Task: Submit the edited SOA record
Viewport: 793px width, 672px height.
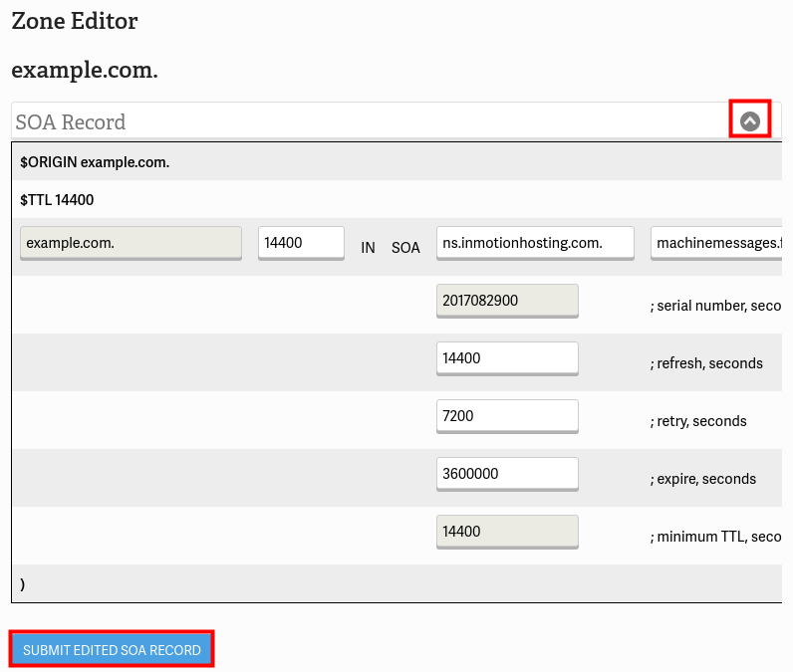Action: 112,650
